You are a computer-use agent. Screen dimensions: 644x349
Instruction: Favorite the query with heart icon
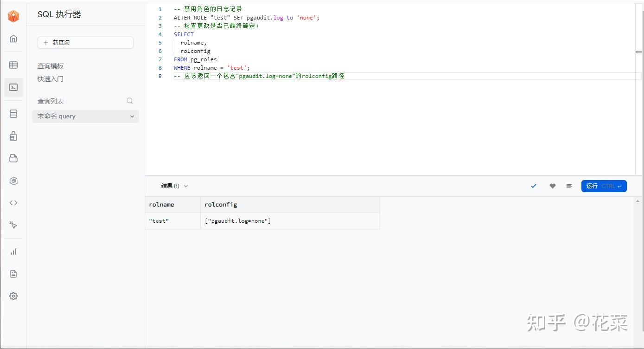click(553, 186)
